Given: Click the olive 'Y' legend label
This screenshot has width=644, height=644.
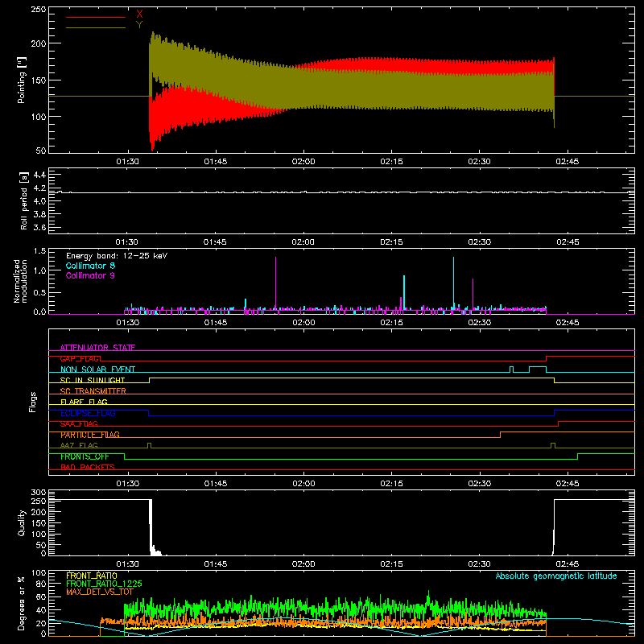Looking at the screenshot, I should click(139, 25).
